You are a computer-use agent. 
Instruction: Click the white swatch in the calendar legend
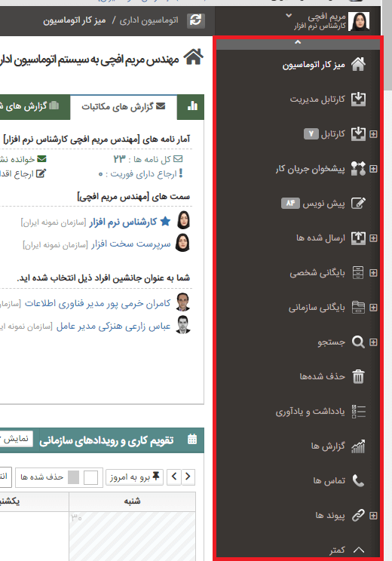(90, 477)
